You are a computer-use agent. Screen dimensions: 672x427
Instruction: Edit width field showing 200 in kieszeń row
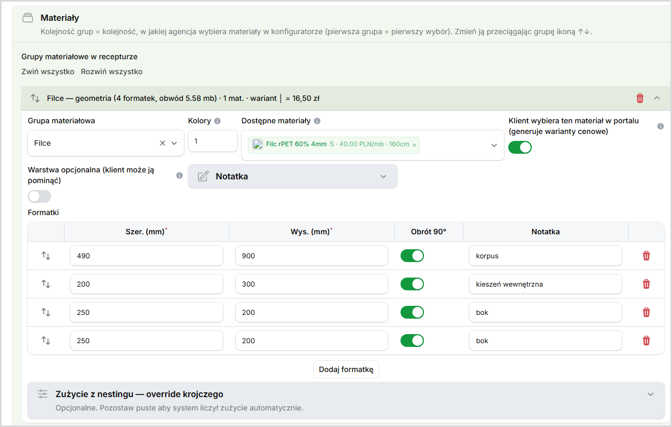(x=147, y=284)
